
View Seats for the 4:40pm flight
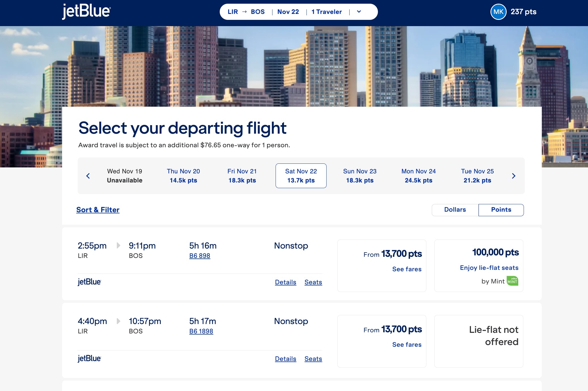coord(313,359)
